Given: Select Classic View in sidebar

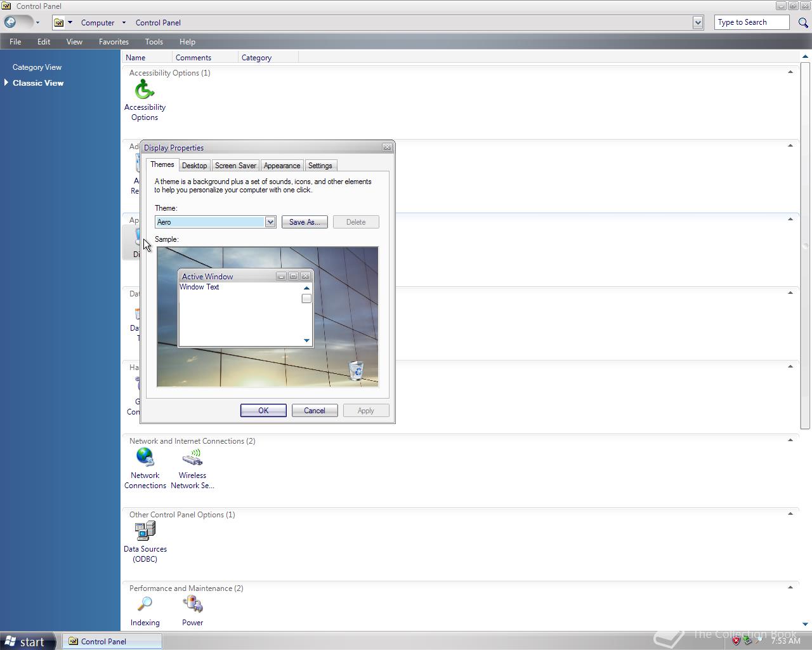Looking at the screenshot, I should [x=38, y=83].
